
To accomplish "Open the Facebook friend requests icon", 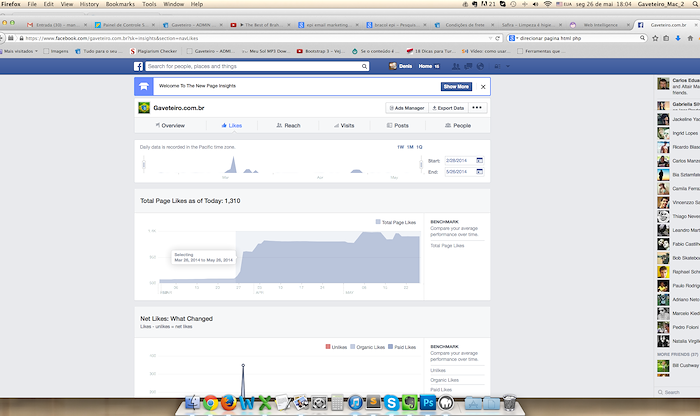I will [456, 66].
